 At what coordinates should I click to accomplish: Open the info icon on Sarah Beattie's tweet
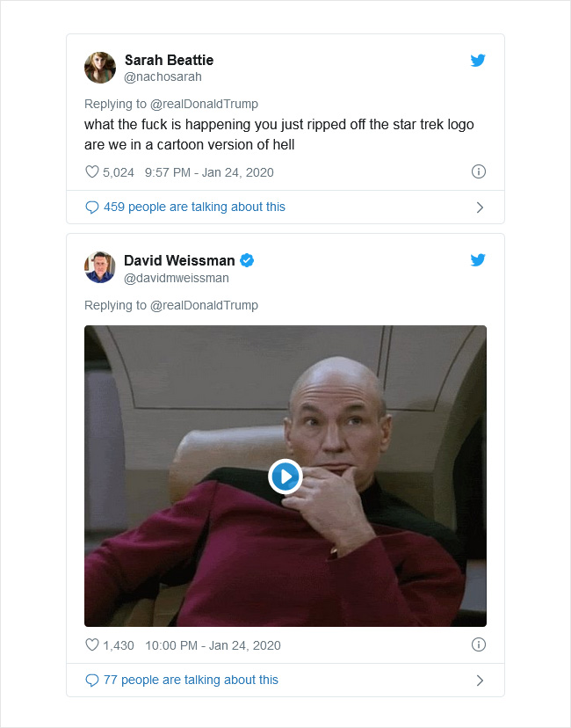click(478, 171)
